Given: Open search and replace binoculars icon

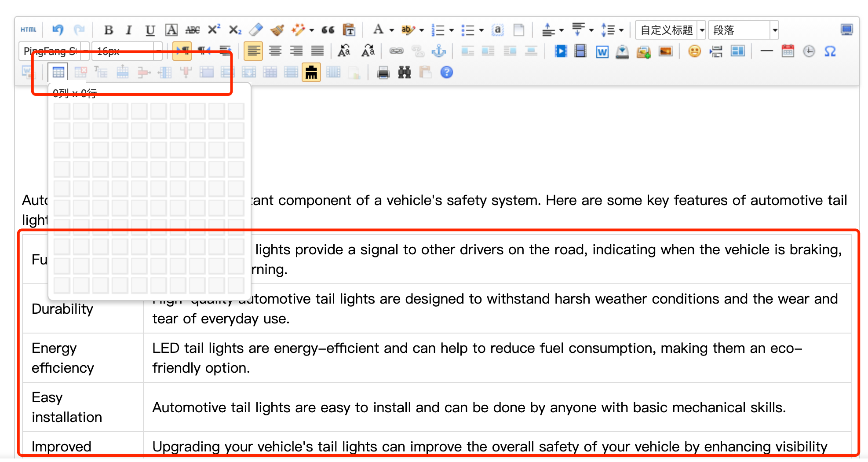Looking at the screenshot, I should [404, 73].
